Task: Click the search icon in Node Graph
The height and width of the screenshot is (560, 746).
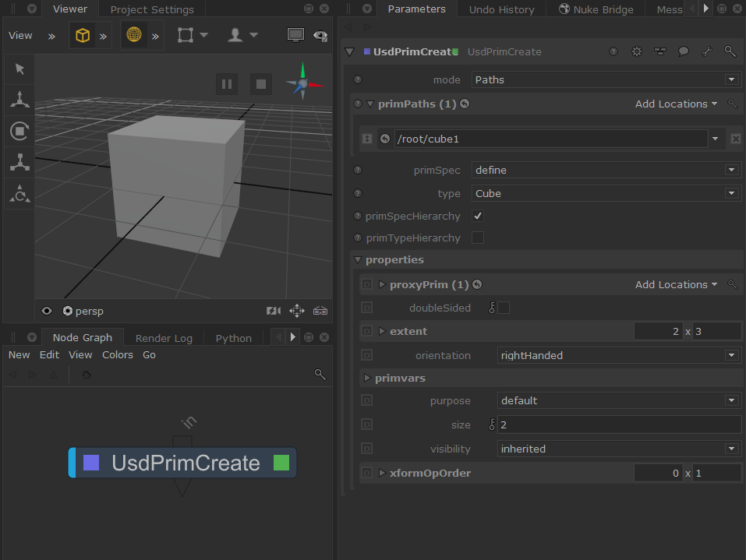Action: click(x=320, y=375)
